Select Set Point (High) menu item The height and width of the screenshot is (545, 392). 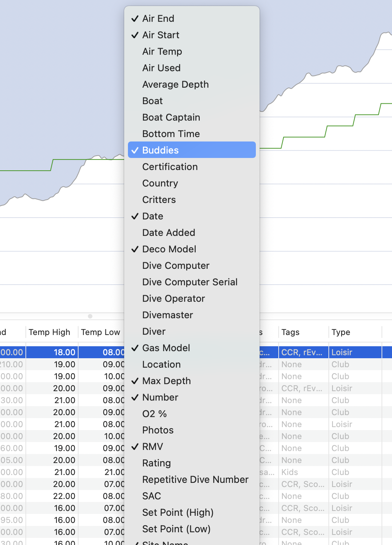coord(178,512)
